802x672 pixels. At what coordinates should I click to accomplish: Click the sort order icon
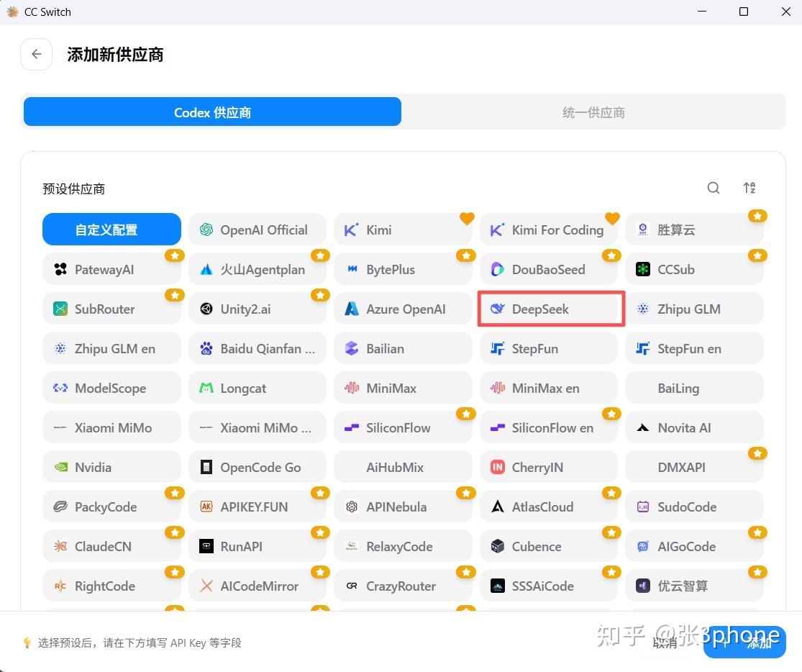point(749,189)
